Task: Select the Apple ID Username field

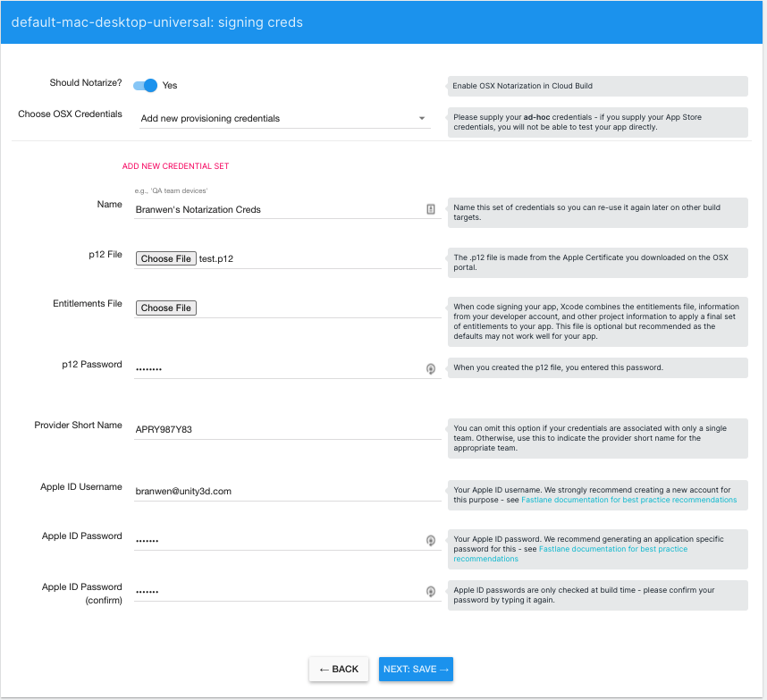Action: point(268,491)
